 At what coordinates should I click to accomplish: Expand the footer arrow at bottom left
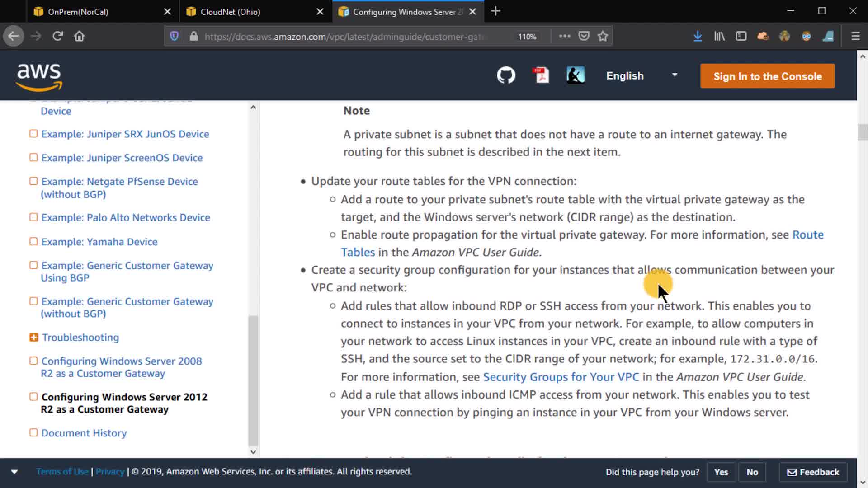point(14,472)
